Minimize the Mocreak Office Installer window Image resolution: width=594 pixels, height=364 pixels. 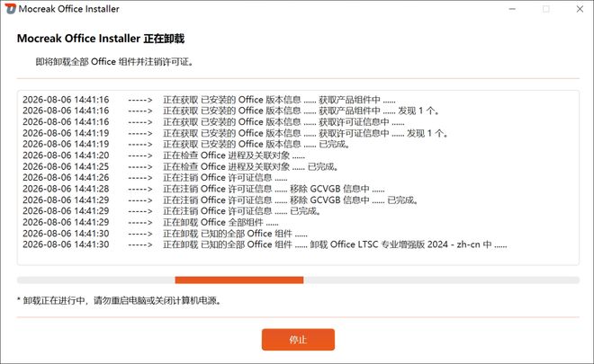512,9
